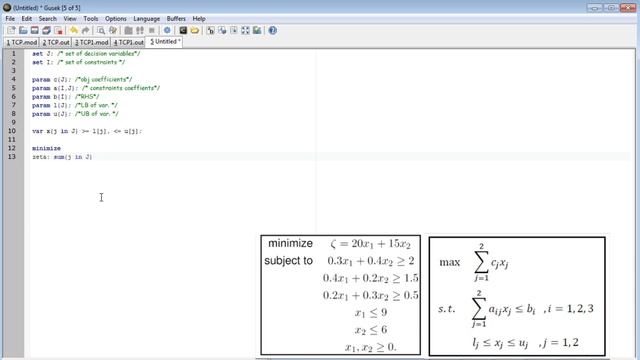Click the 'zeta: sum{j in J}' line
Viewport: 640px width, 360px height.
point(62,157)
